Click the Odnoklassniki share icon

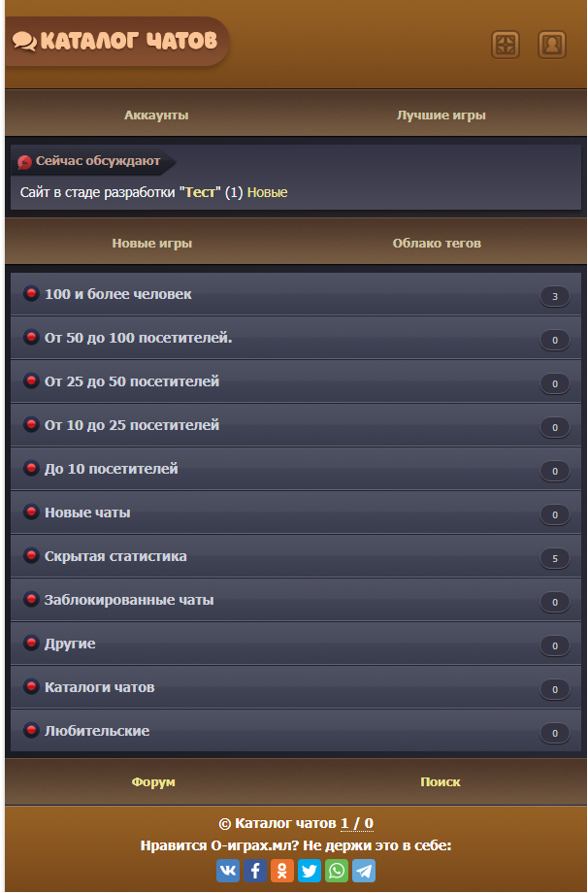pos(282,871)
